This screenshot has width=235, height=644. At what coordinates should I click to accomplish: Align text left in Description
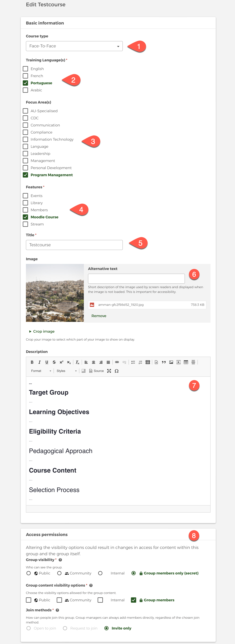coord(86,362)
